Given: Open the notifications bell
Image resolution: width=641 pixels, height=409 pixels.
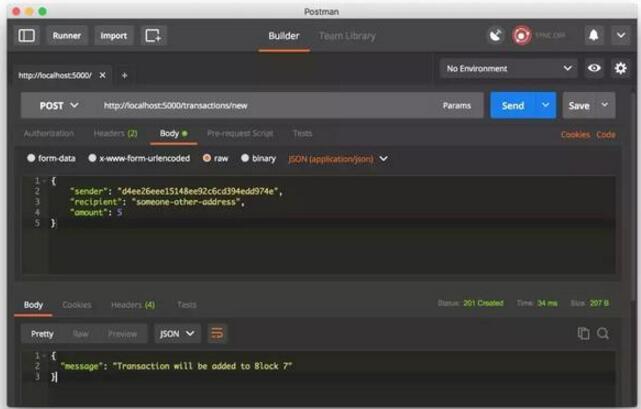Looking at the screenshot, I should pos(594,36).
